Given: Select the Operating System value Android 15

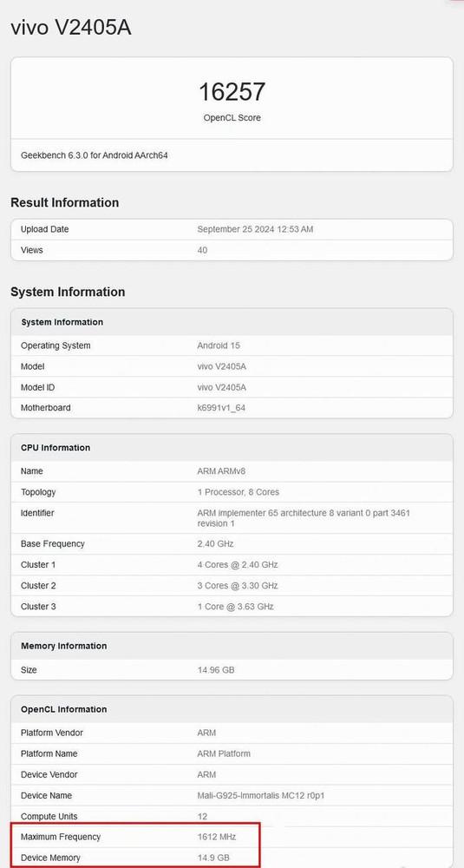Looking at the screenshot, I should (x=219, y=345).
